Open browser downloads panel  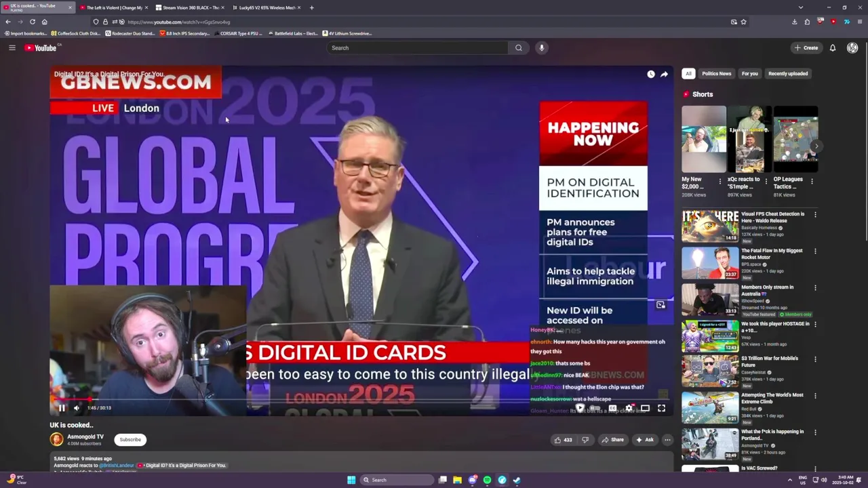(x=795, y=22)
